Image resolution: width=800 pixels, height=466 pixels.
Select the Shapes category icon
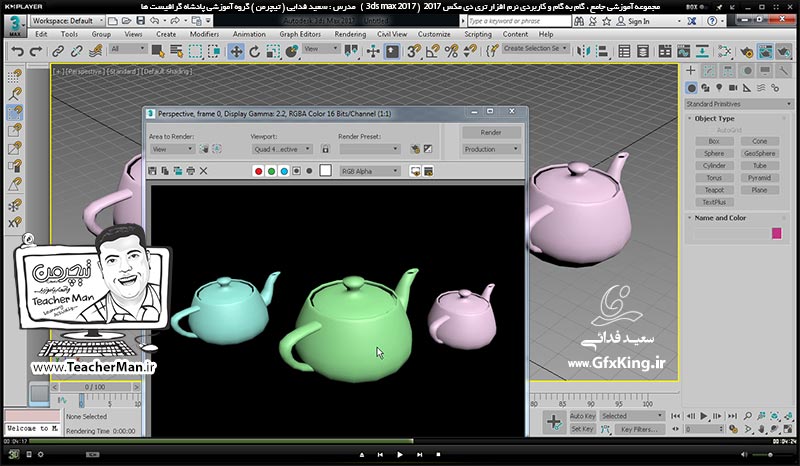coord(705,88)
